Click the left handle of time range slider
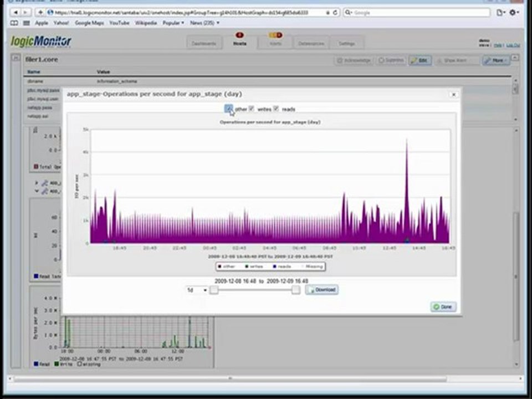Image resolution: width=532 pixels, height=399 pixels. pyautogui.click(x=214, y=290)
